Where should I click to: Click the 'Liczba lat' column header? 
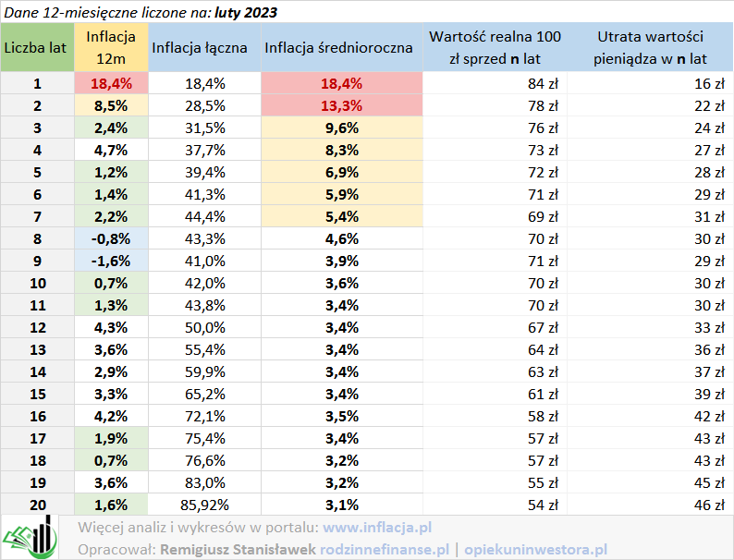(38, 47)
